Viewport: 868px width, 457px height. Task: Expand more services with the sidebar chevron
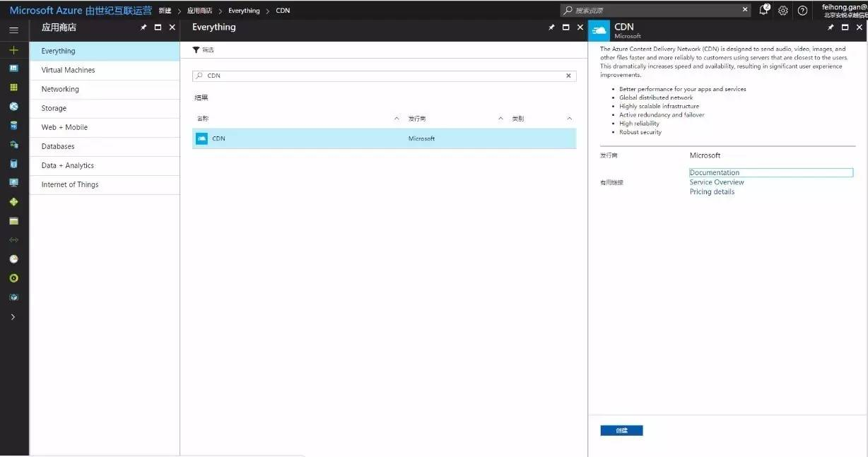(x=13, y=317)
